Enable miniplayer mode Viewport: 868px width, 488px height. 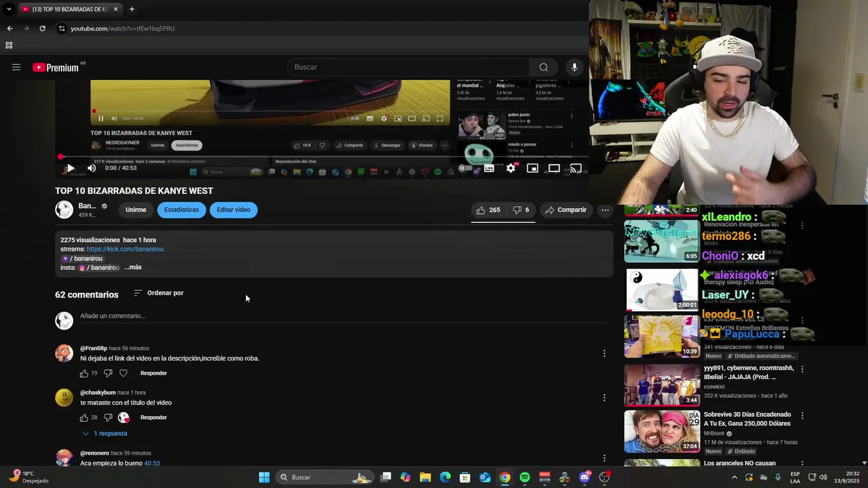532,168
